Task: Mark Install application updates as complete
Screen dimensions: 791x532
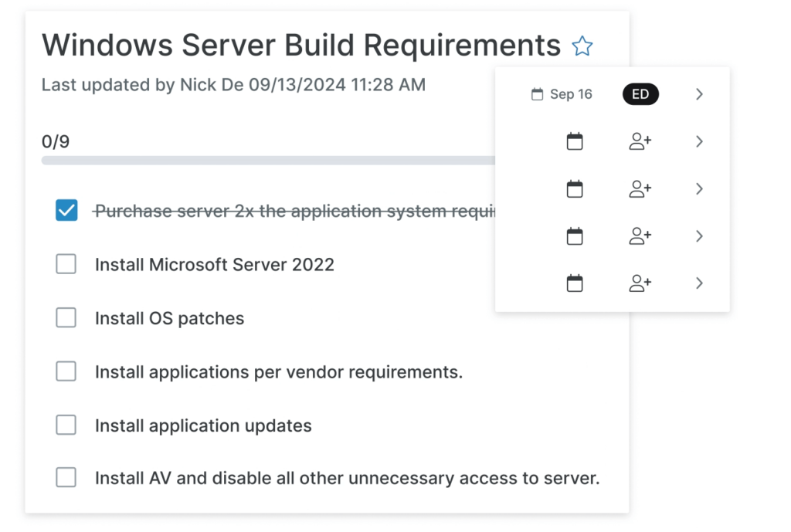Action: coord(66,425)
